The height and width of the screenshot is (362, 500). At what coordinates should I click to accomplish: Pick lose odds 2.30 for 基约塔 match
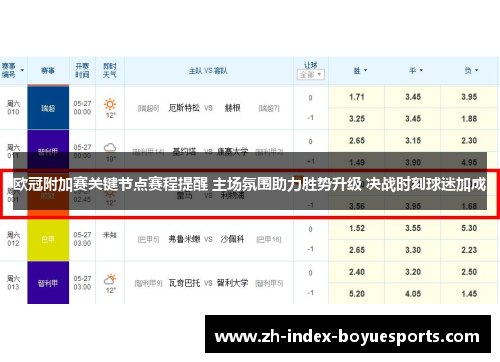(469, 141)
